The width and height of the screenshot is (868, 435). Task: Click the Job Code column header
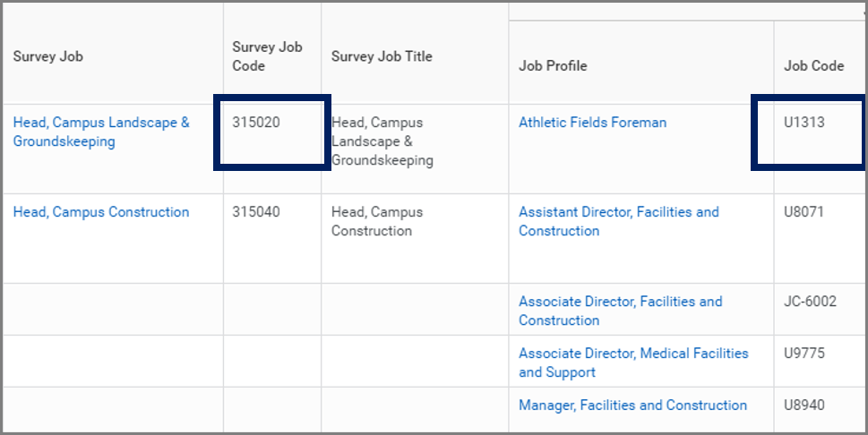(x=813, y=65)
